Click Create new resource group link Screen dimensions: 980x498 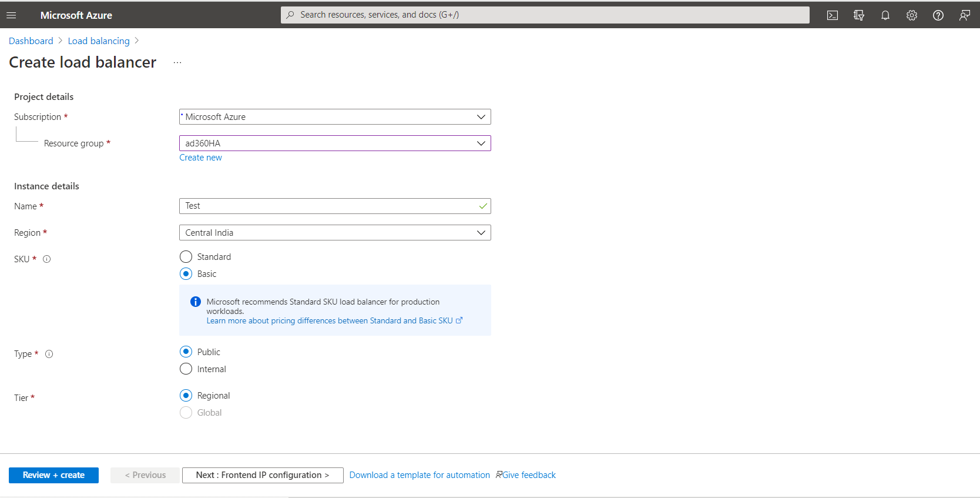pyautogui.click(x=201, y=158)
